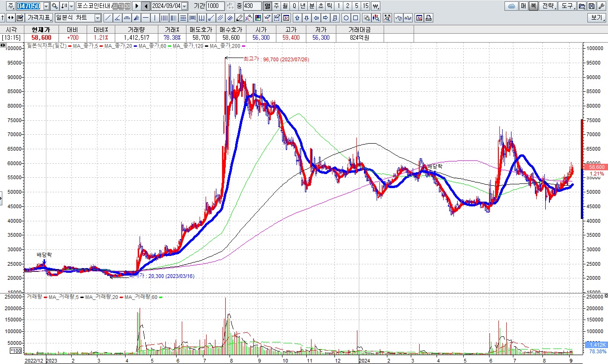The width and height of the screenshot is (608, 364).
Task: Click the 거래량 volume panel label
Action: pyautogui.click(x=34, y=297)
